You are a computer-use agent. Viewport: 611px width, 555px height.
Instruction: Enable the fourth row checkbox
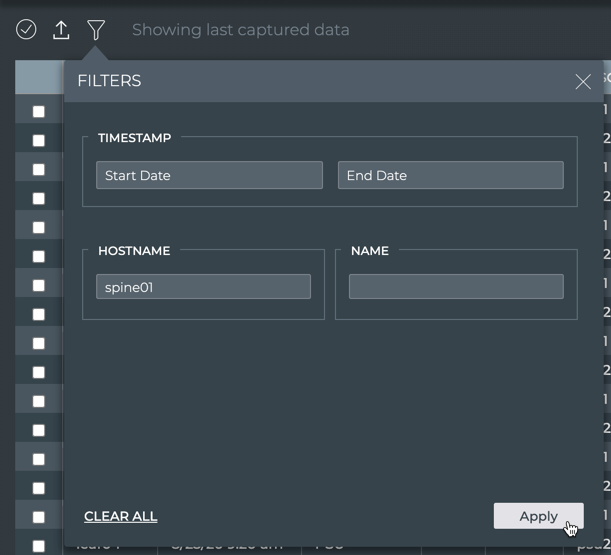[x=39, y=199]
